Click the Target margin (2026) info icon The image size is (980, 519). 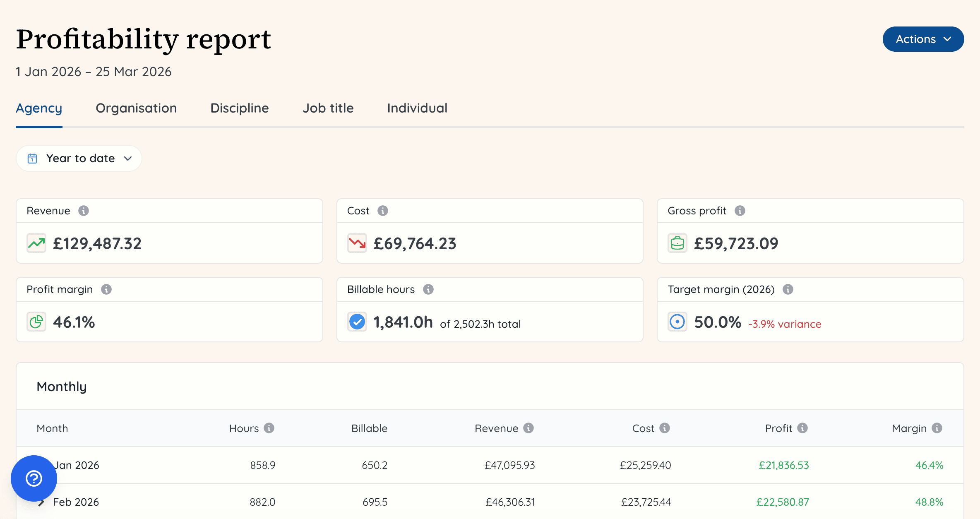coord(788,289)
